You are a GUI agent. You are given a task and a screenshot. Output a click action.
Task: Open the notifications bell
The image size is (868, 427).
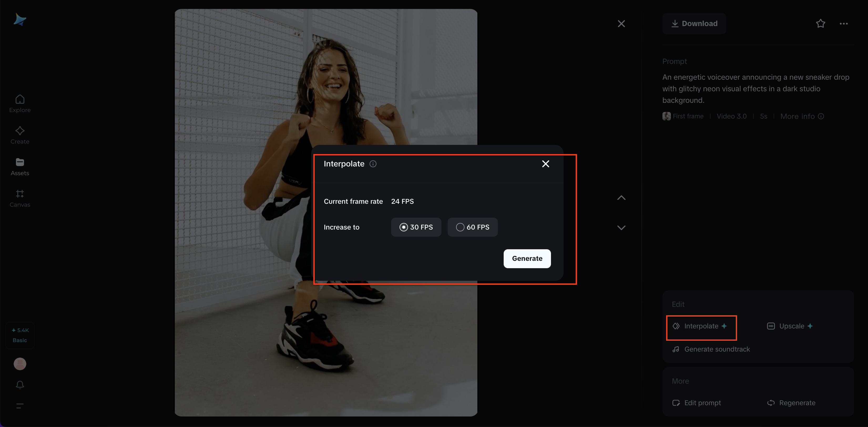click(20, 384)
